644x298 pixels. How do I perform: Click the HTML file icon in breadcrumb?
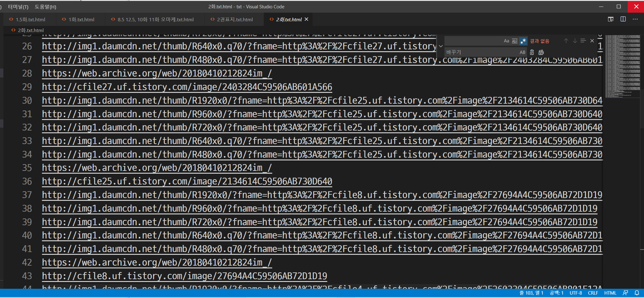13,30
